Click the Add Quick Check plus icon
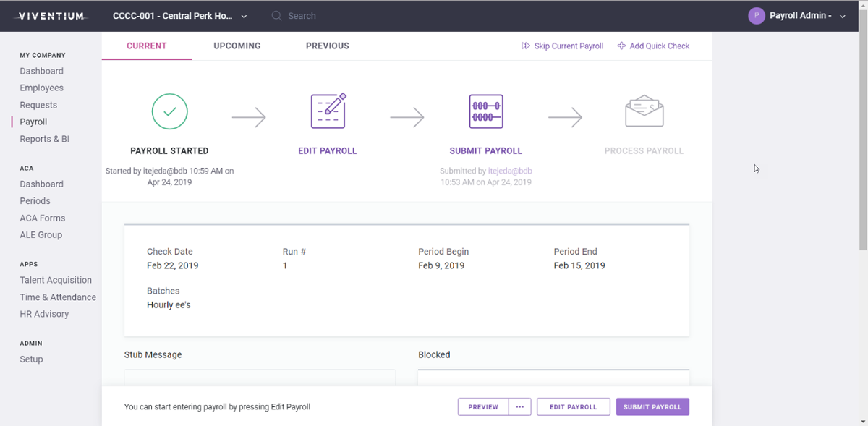868x426 pixels. point(621,46)
